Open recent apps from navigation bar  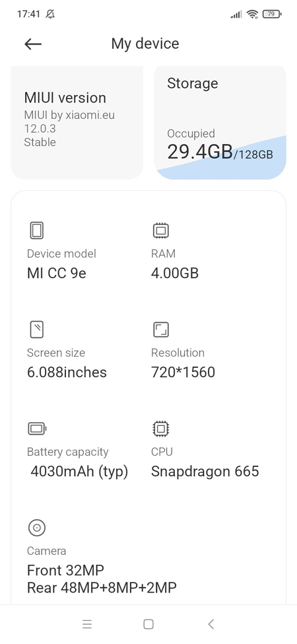coord(87,624)
